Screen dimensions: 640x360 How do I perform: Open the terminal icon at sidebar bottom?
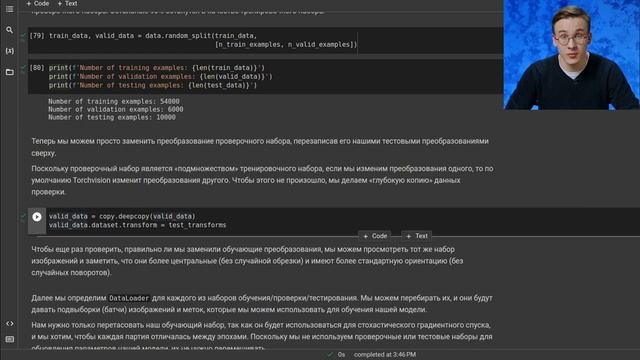coord(9,339)
